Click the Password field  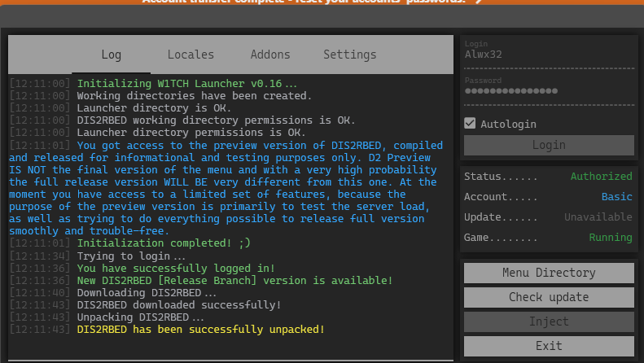(x=549, y=91)
